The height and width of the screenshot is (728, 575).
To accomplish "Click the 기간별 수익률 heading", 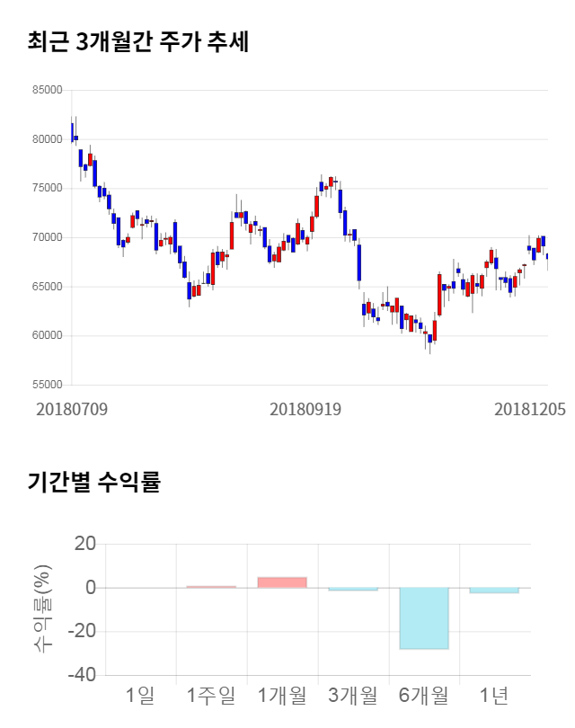I will click(93, 482).
